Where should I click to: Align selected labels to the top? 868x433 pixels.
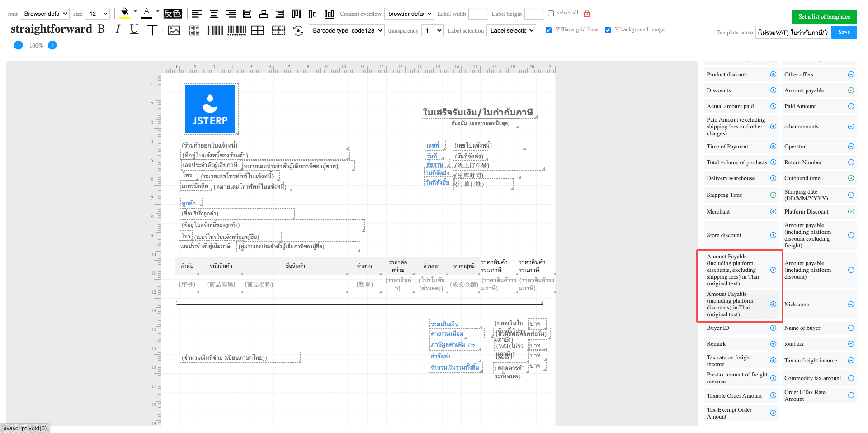click(297, 14)
